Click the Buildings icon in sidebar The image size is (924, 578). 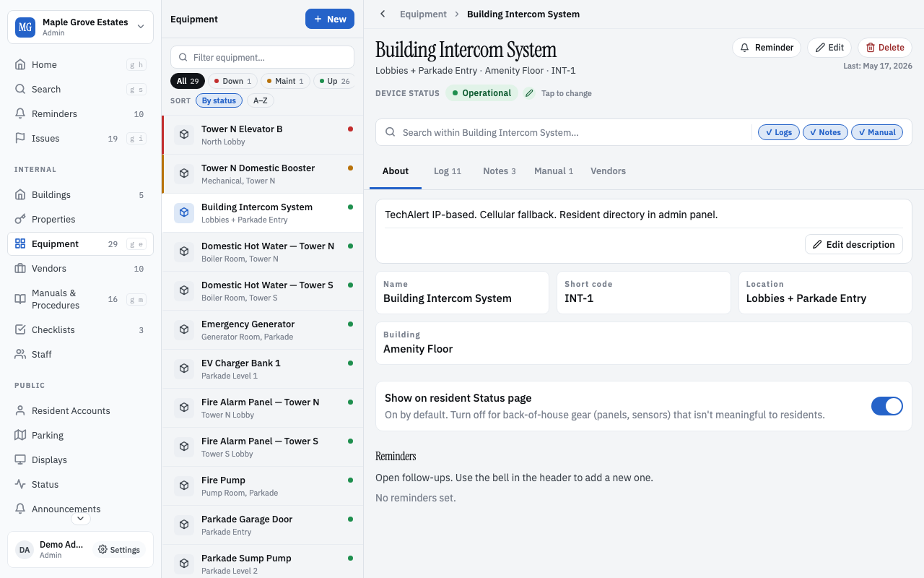20,194
